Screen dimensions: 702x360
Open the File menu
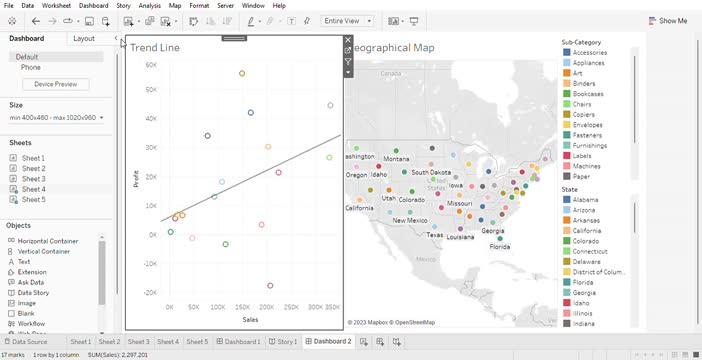9,6
